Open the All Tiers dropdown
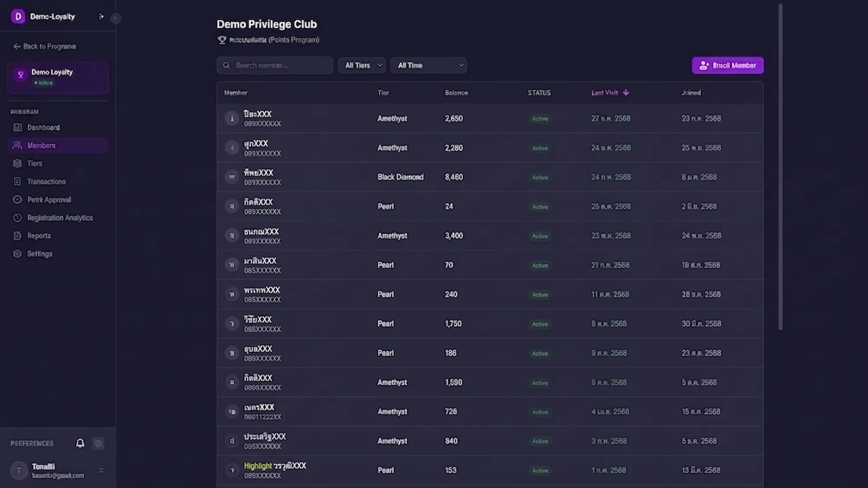Viewport: 868px width, 488px height. tap(362, 66)
